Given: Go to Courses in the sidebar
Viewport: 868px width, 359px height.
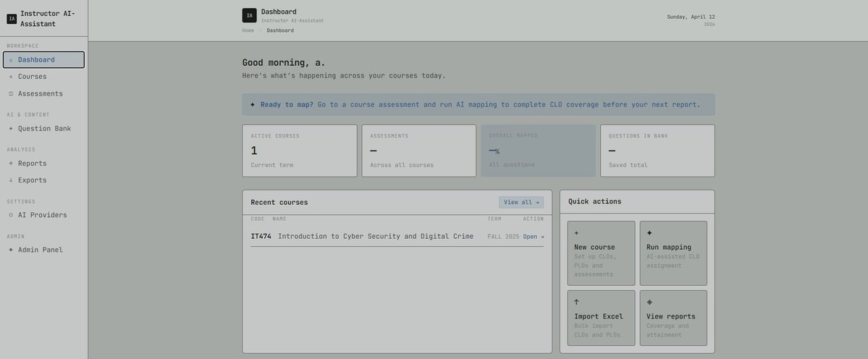Looking at the screenshot, I should 43,77.
